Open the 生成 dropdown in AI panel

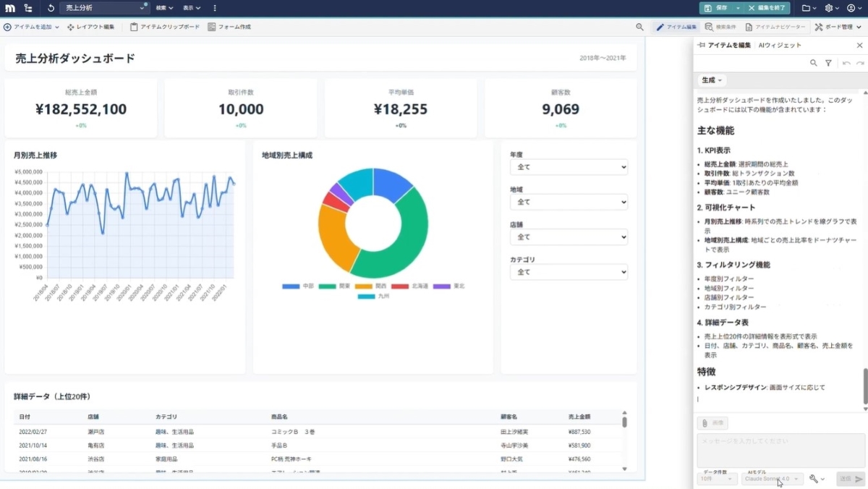coord(712,80)
